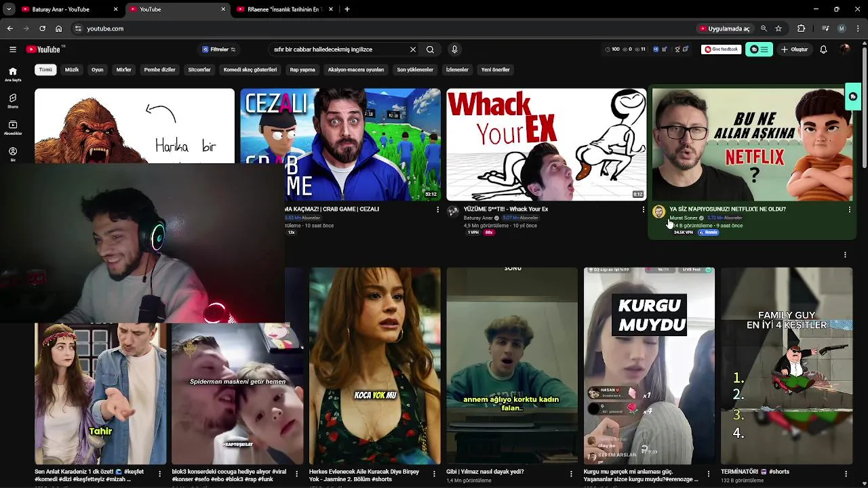
Task: Open options for the Kurgu mu gerçek mi short
Action: pyautogui.click(x=709, y=474)
